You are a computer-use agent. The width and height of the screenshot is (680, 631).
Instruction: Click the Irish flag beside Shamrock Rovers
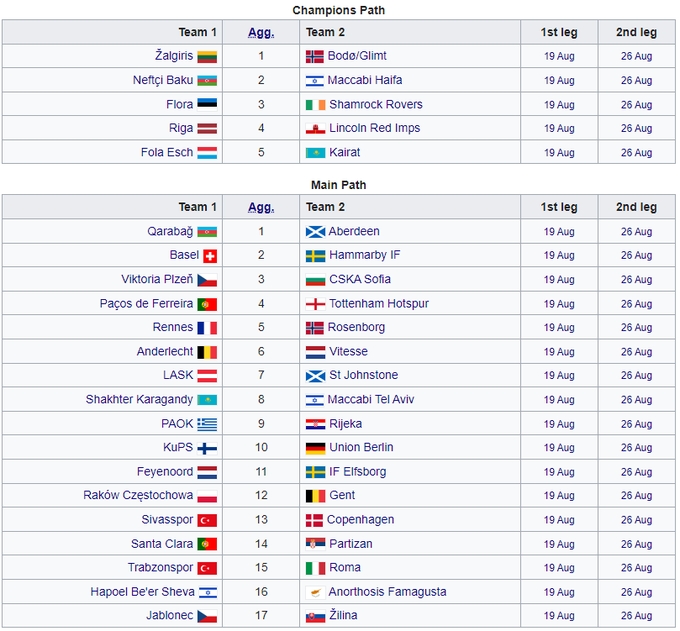314,105
